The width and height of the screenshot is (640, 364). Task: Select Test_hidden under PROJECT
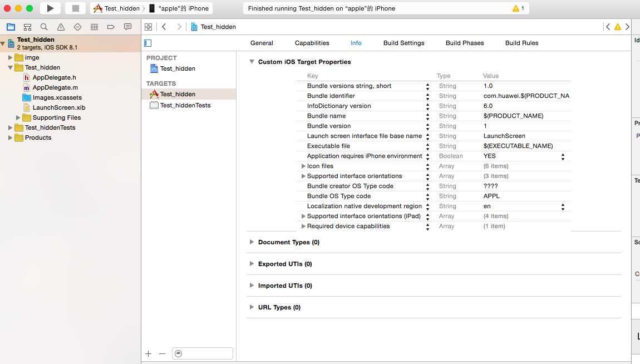(x=173, y=68)
